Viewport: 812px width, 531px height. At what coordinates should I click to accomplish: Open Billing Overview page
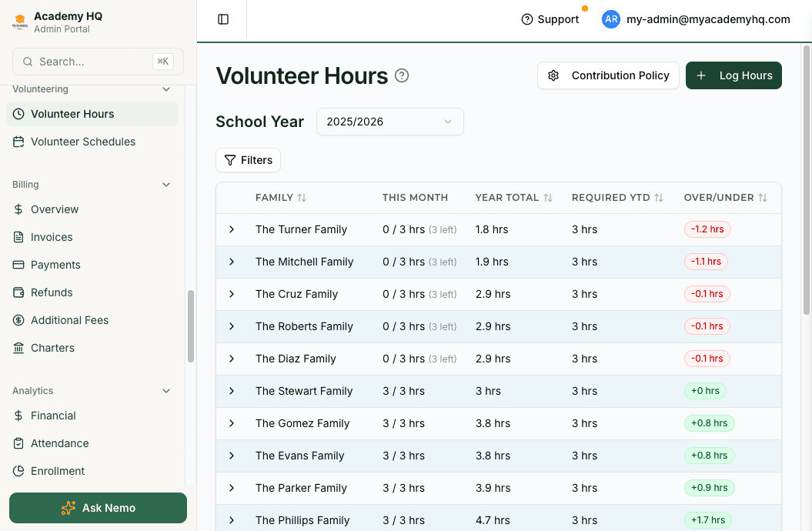(92, 209)
